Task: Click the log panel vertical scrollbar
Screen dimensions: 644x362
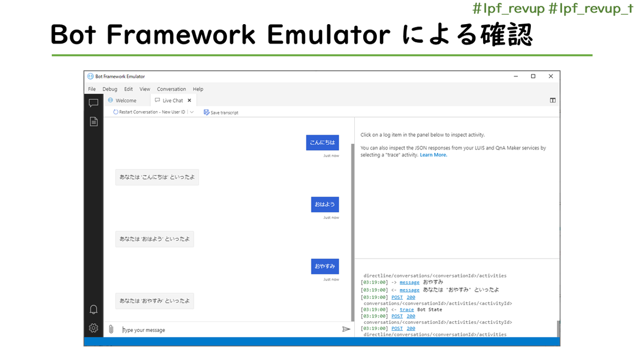Action: 558,328
